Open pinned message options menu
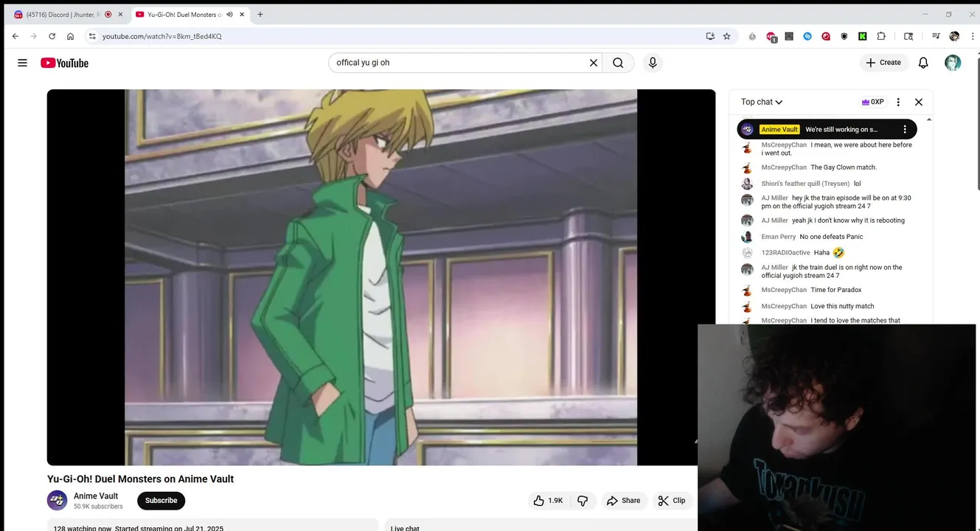 pyautogui.click(x=905, y=129)
